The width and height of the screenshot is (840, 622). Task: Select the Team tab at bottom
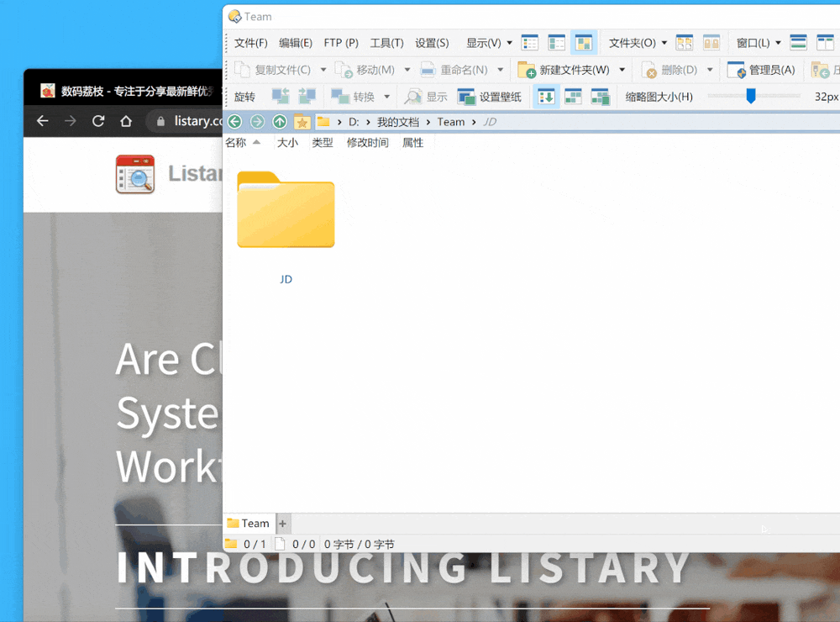[249, 524]
